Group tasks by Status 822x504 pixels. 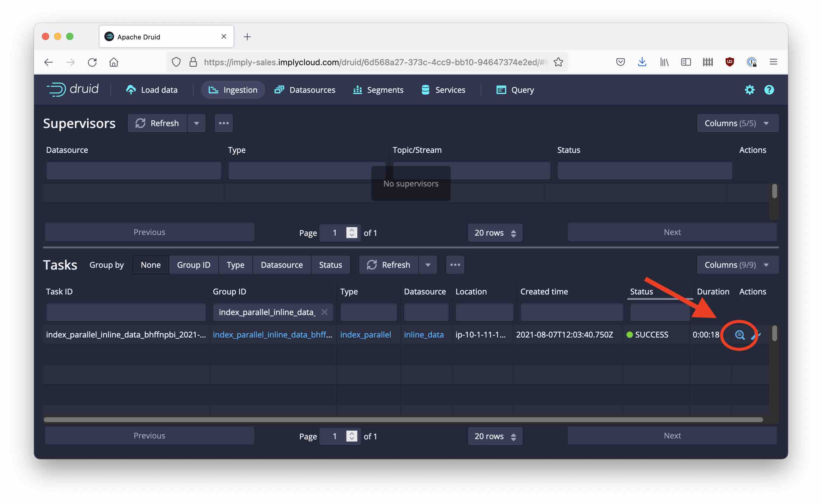coord(330,265)
